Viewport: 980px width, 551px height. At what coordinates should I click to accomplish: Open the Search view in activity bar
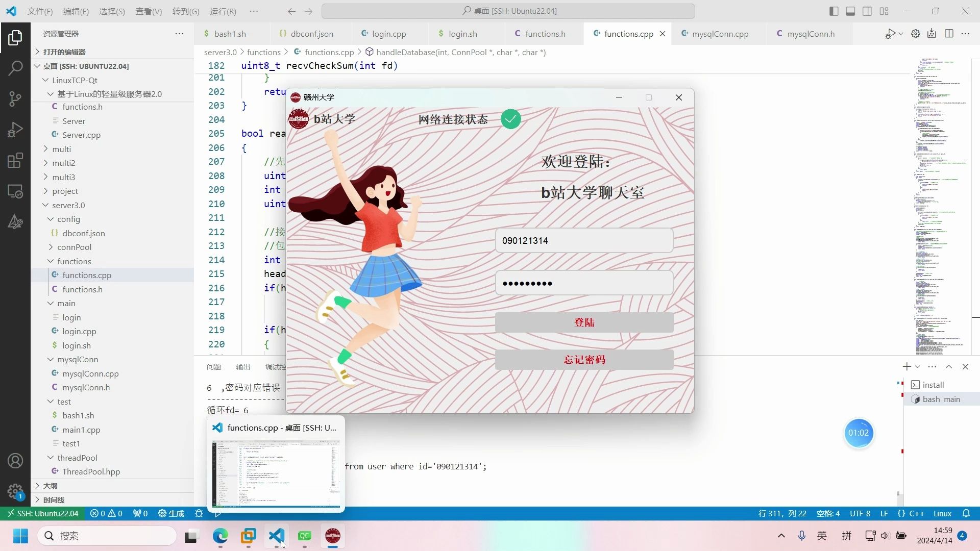pos(15,68)
